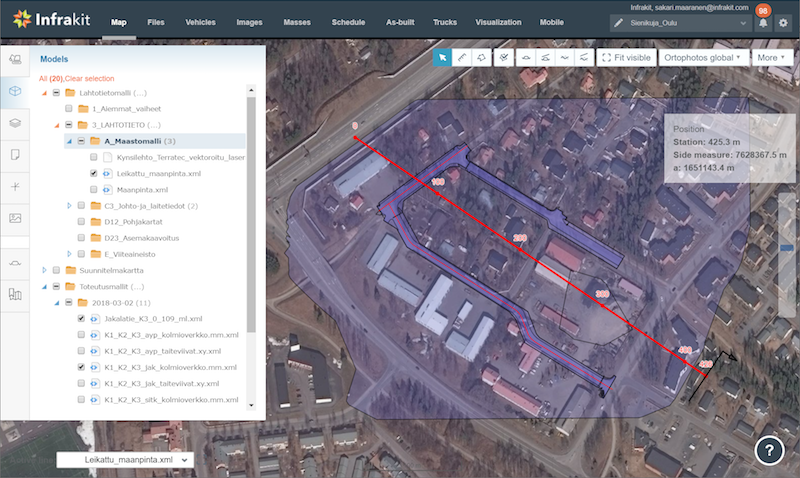Open the As-built tab

(401, 21)
